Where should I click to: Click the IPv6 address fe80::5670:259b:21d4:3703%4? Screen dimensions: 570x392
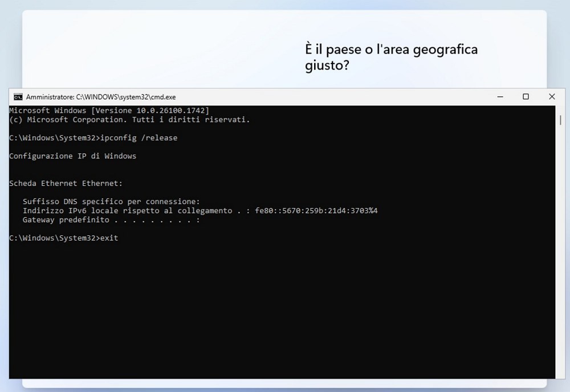point(316,211)
